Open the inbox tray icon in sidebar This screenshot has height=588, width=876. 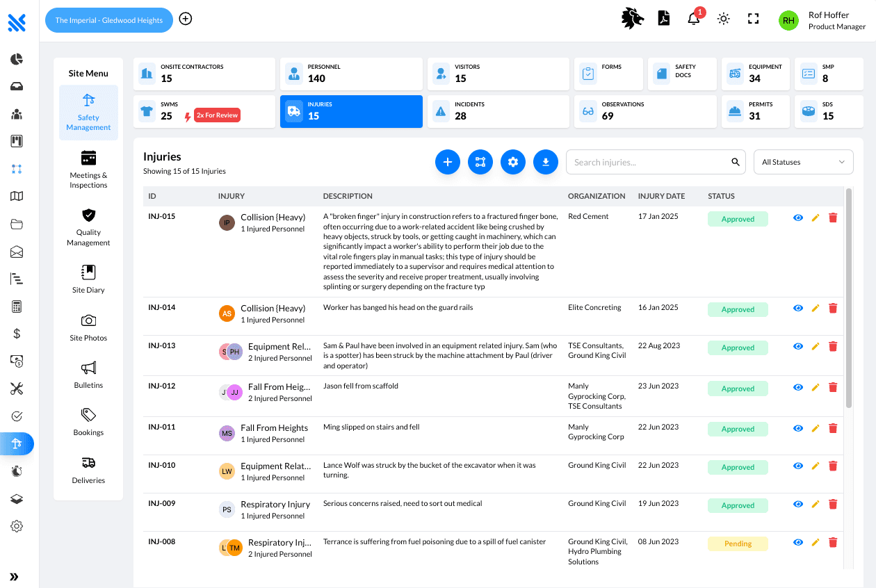tap(17, 86)
